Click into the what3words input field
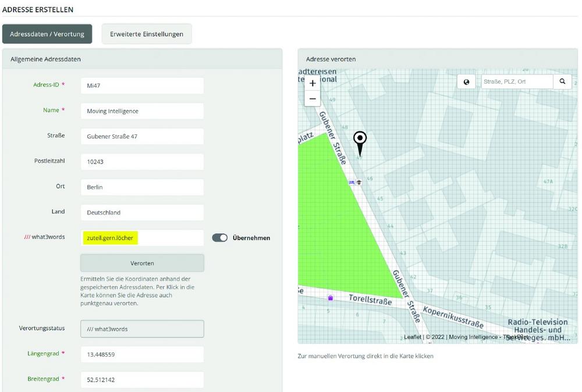This screenshot has height=392, width=582. pos(142,238)
